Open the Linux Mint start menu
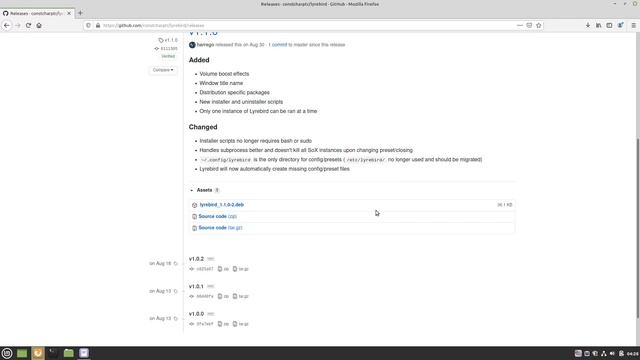 click(x=7, y=353)
